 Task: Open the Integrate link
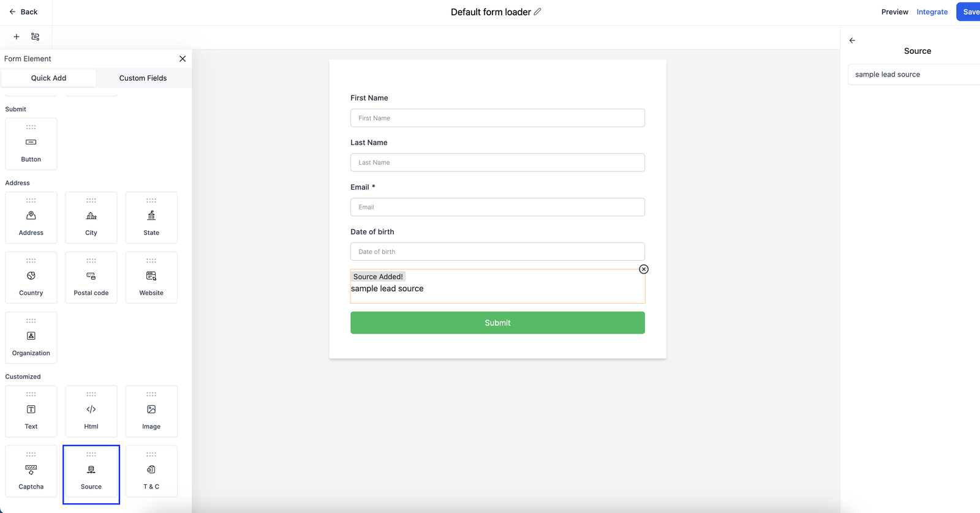pyautogui.click(x=932, y=12)
